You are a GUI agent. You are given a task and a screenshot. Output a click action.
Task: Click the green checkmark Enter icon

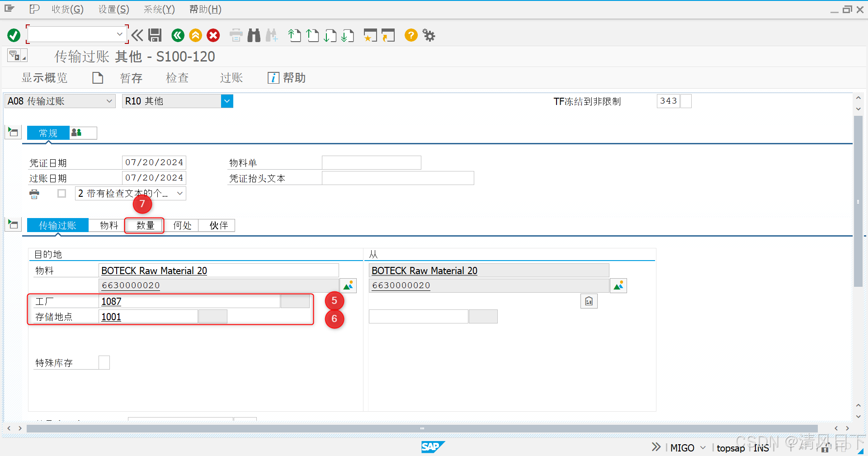pyautogui.click(x=14, y=35)
